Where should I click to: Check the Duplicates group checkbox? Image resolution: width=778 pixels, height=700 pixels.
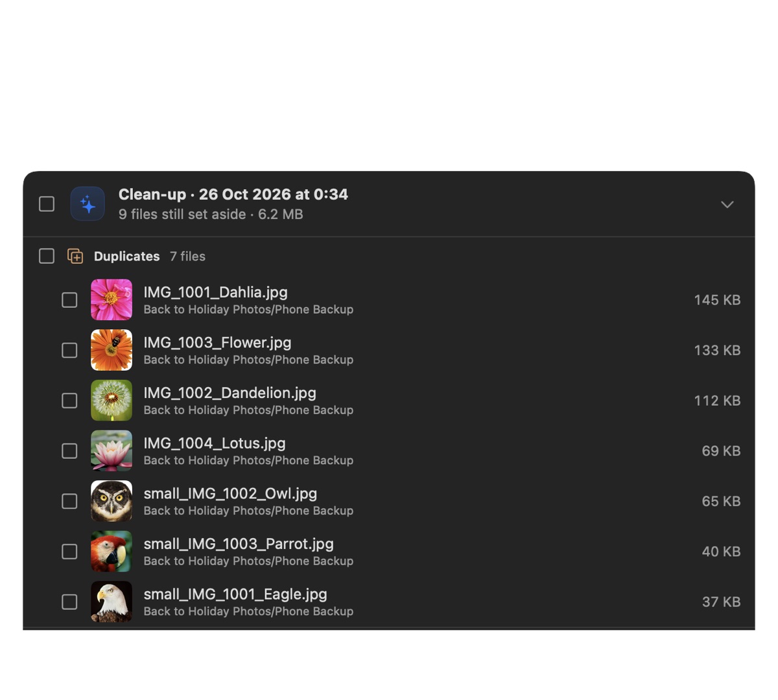tap(47, 256)
